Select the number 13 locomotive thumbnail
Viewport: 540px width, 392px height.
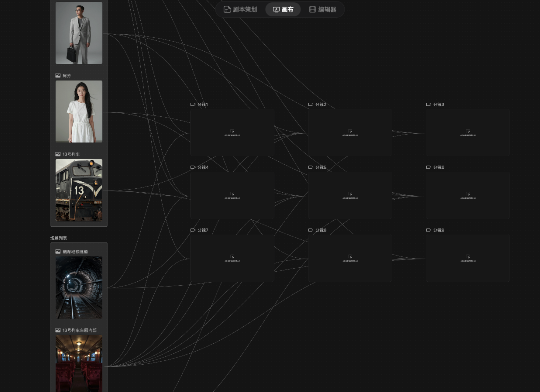point(79,190)
